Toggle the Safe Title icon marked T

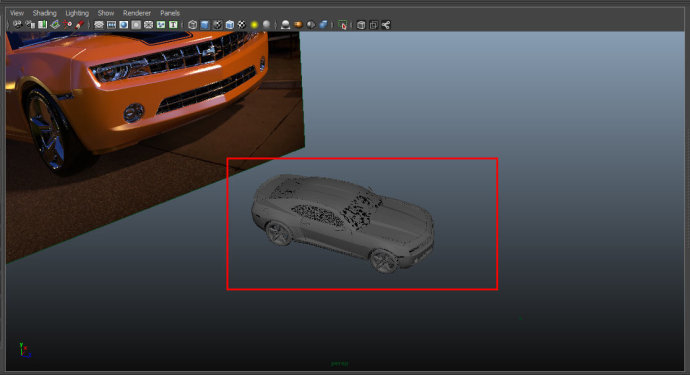point(173,25)
